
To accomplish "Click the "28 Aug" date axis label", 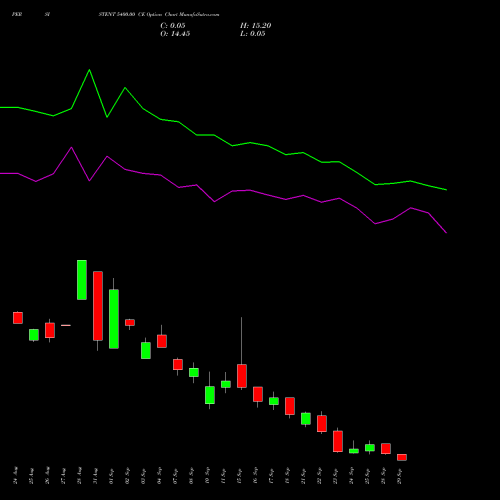I will 79,476.
